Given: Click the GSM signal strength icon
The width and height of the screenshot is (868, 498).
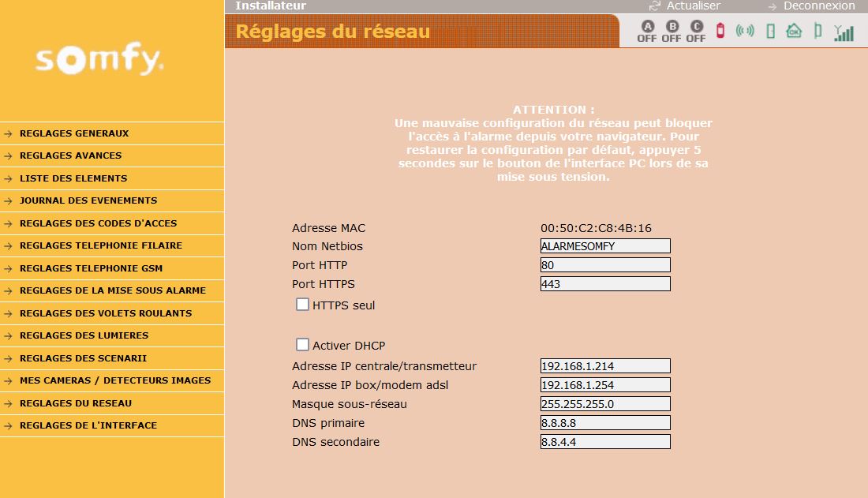Looking at the screenshot, I should (844, 32).
